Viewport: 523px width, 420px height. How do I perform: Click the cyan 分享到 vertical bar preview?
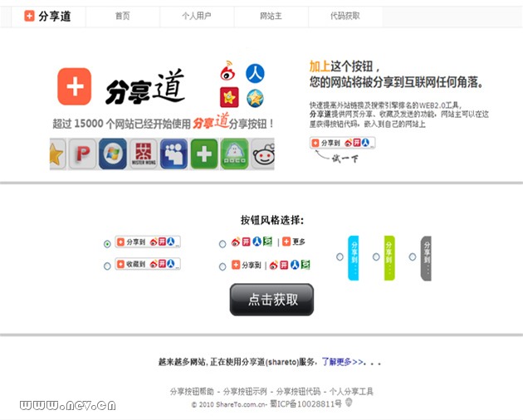click(x=354, y=257)
